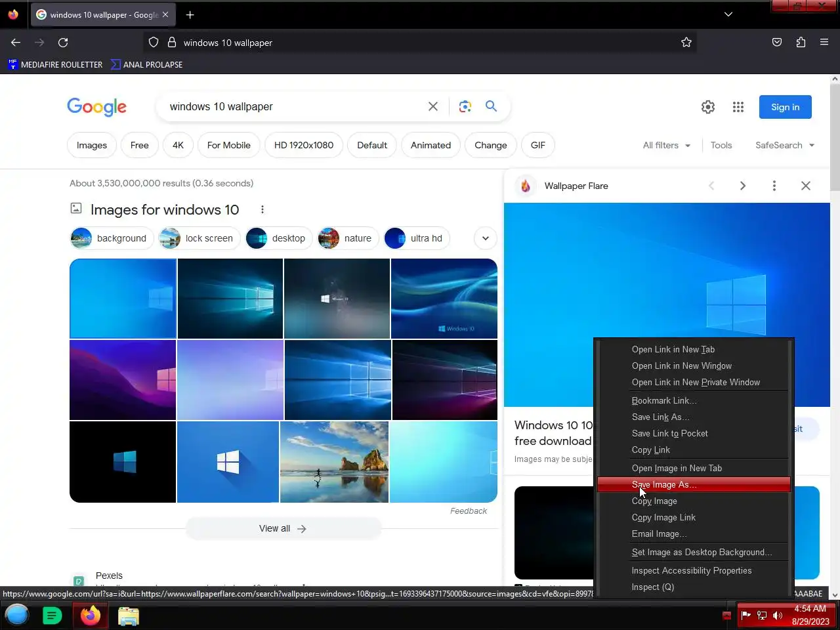
Task: Select the Images filter chip
Action: pyautogui.click(x=92, y=145)
